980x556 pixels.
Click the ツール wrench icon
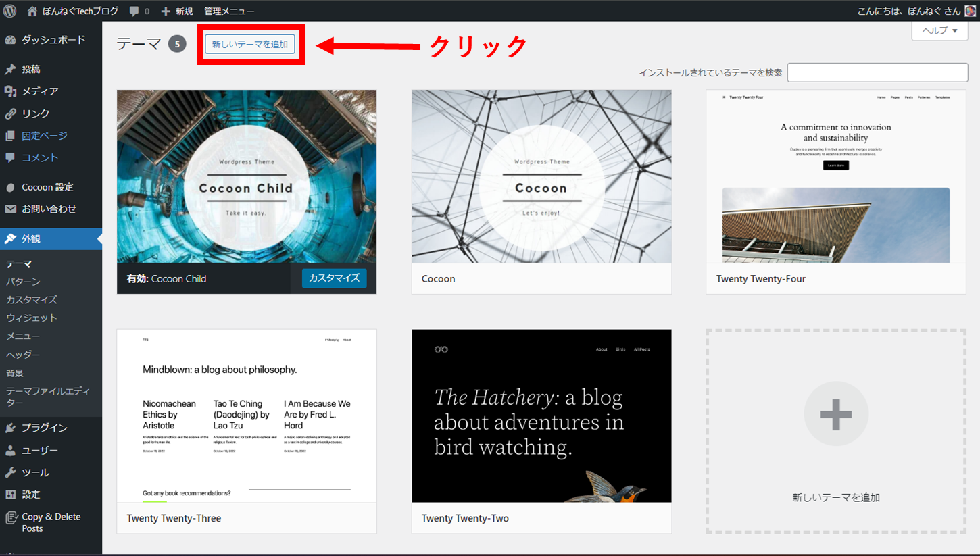pyautogui.click(x=10, y=472)
